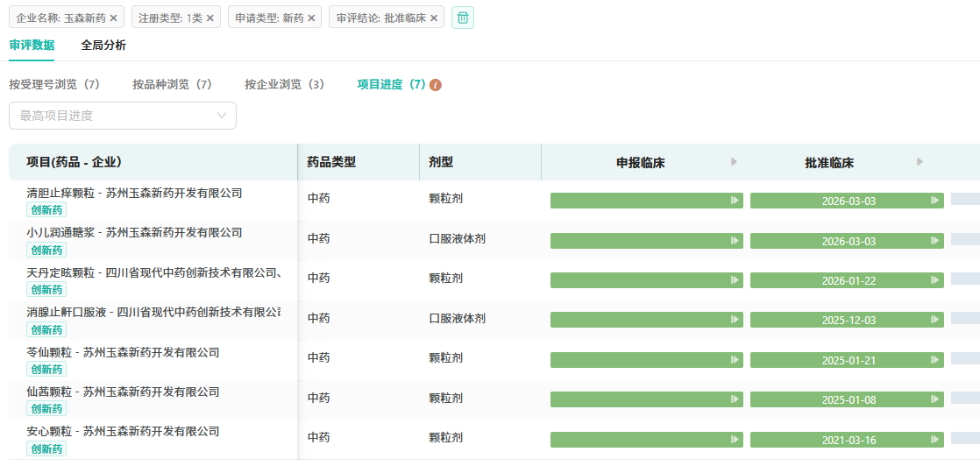This screenshot has height=473, width=980.
Task: Open the 清胆止痒颗粒 project link
Action: (x=134, y=193)
